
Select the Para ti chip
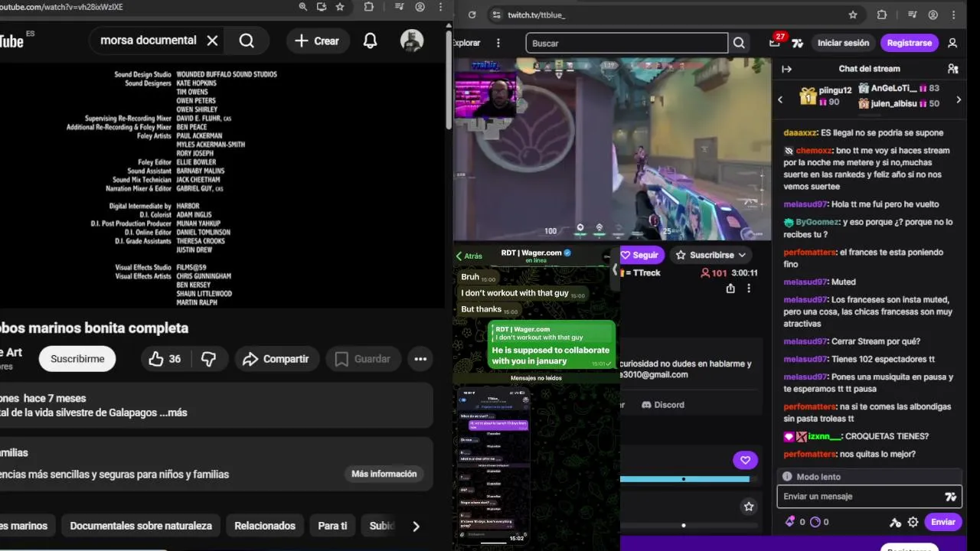[x=332, y=526]
